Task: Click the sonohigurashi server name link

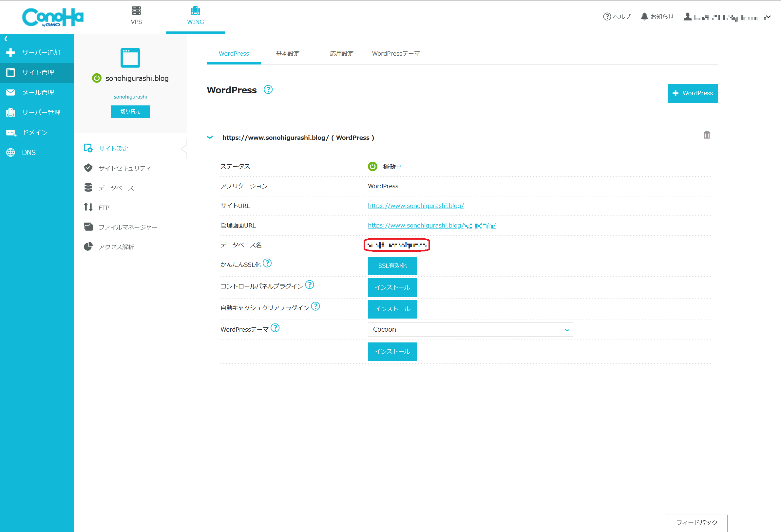Action: pyautogui.click(x=130, y=97)
